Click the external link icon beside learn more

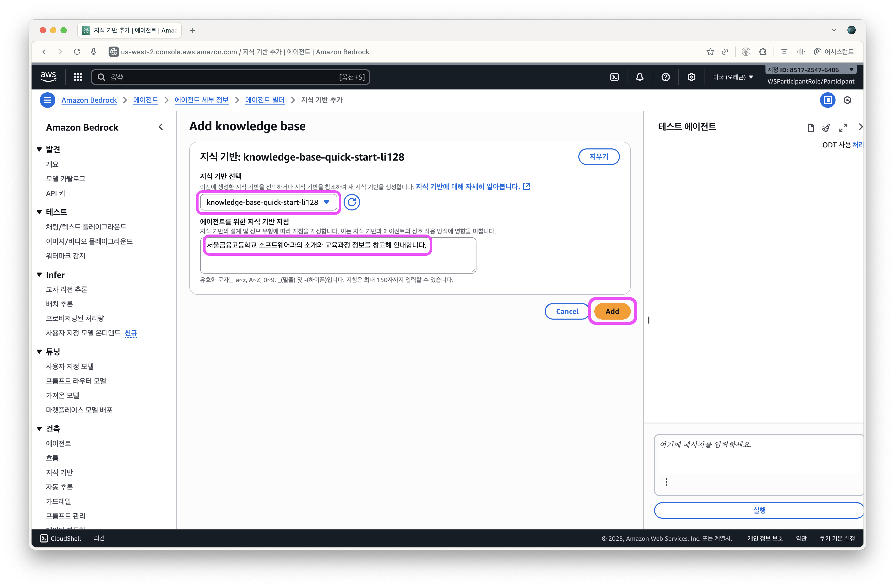[526, 187]
